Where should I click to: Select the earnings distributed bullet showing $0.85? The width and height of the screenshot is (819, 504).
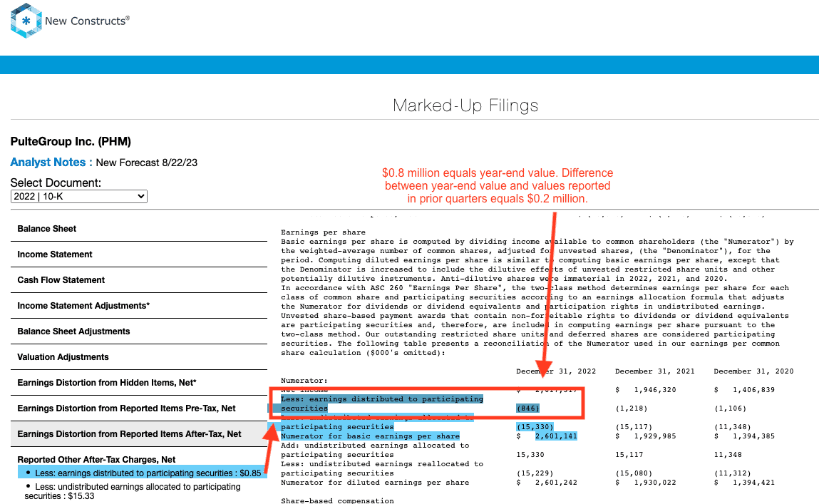tap(143, 473)
